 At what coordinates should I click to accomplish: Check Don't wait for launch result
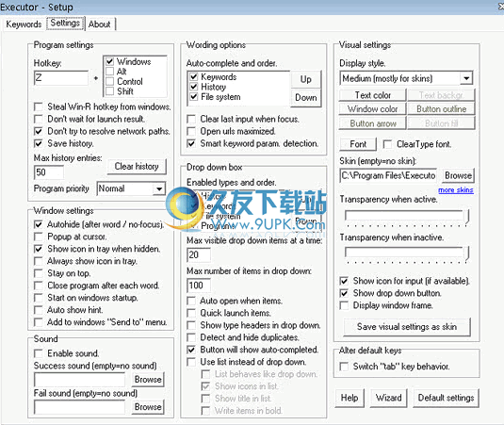[x=39, y=119]
